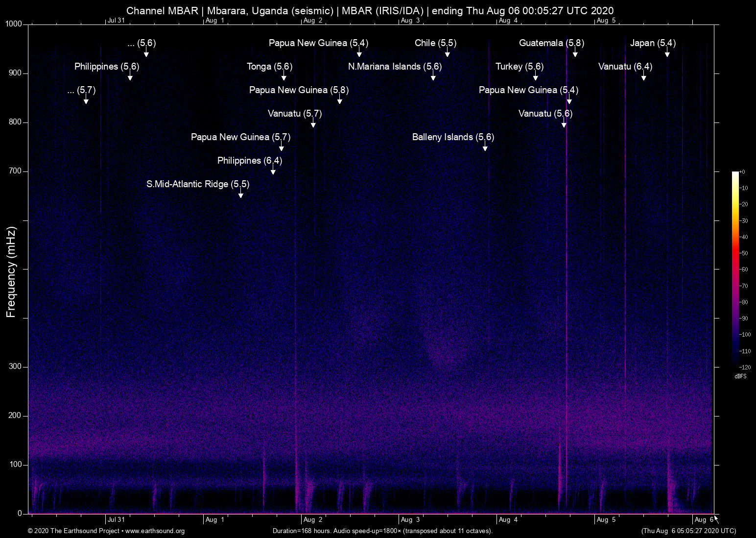Click the Turkey (5.6) event label
756x538 pixels.
520,67
